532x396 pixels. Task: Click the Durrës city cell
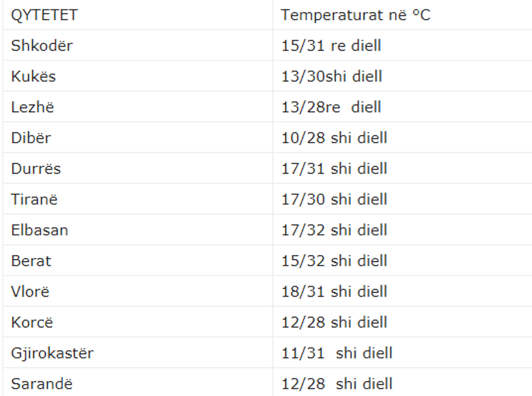36,169
